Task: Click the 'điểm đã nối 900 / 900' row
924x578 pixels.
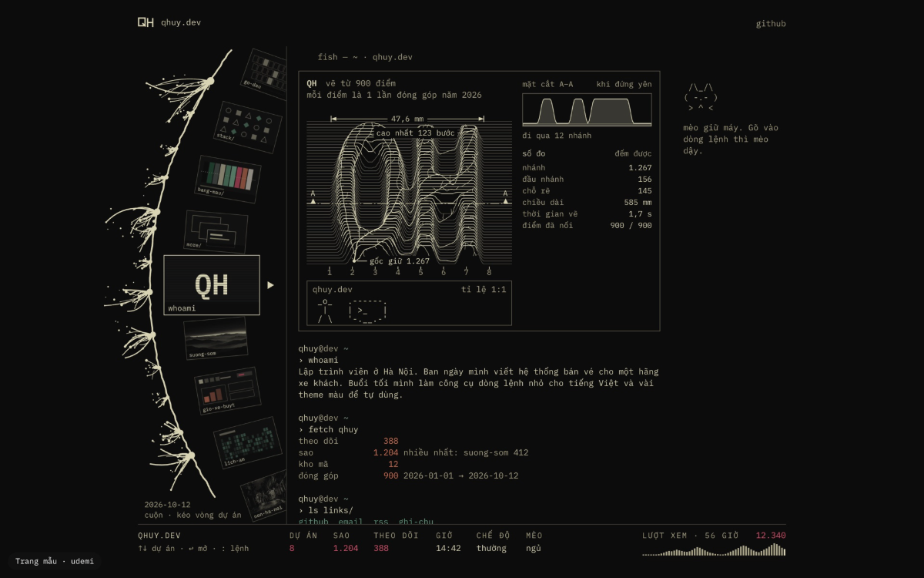Action: (587, 225)
